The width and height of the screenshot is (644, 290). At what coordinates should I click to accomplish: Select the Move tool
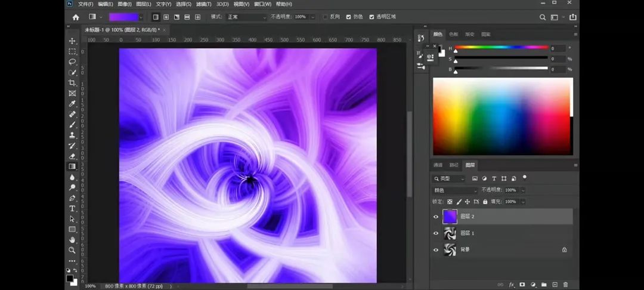click(x=72, y=41)
